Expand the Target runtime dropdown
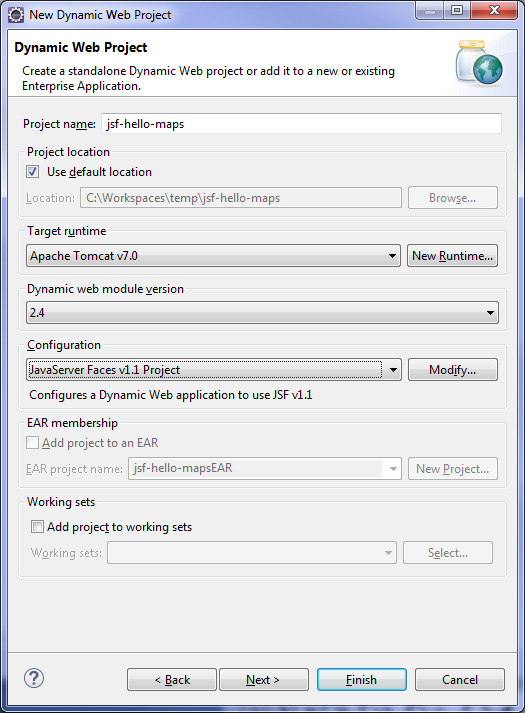This screenshot has width=525, height=713. [213, 256]
